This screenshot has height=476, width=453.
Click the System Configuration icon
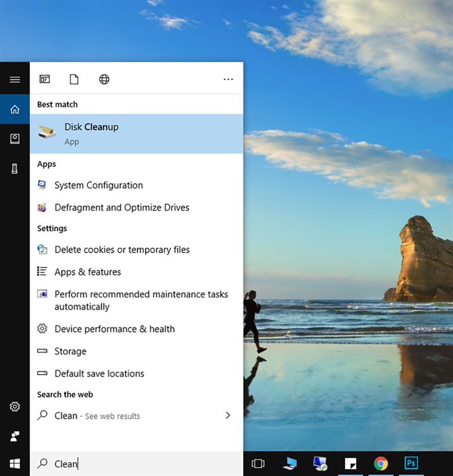pyautogui.click(x=42, y=185)
